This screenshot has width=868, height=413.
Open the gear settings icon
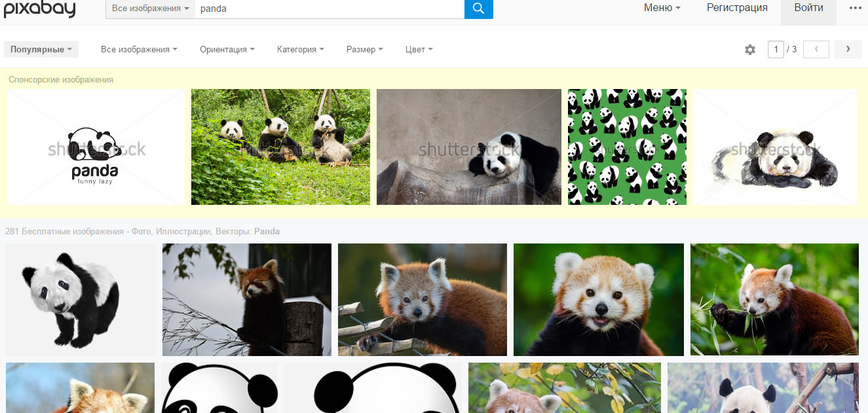tap(750, 50)
